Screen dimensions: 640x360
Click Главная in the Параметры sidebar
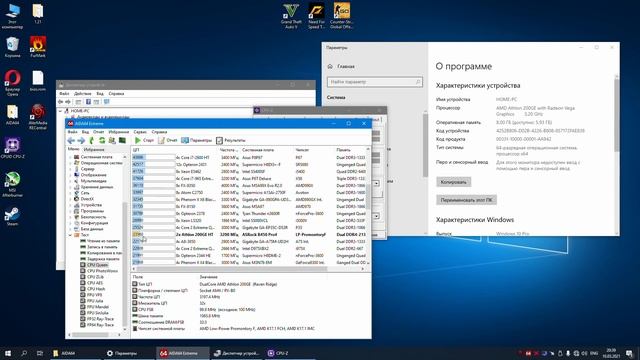click(346, 66)
